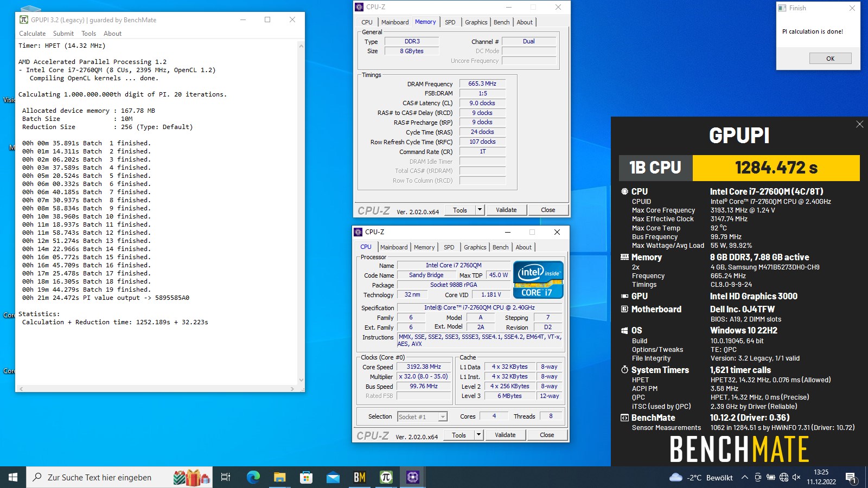868x488 pixels.
Task: Switch to BenchMate taskbar icon
Action: 359,477
